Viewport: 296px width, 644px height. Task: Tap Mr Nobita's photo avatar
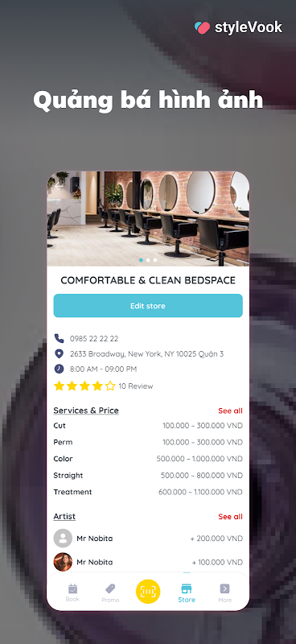63,562
